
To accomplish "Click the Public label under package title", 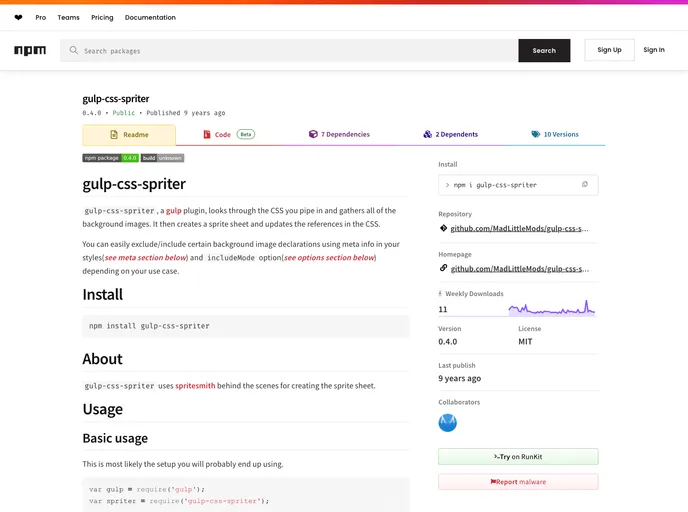I will tap(124, 113).
